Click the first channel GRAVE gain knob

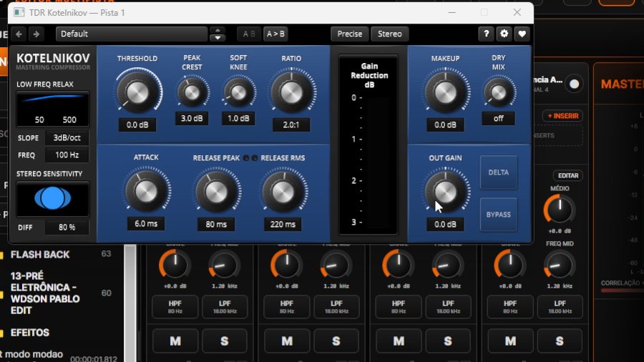click(175, 265)
